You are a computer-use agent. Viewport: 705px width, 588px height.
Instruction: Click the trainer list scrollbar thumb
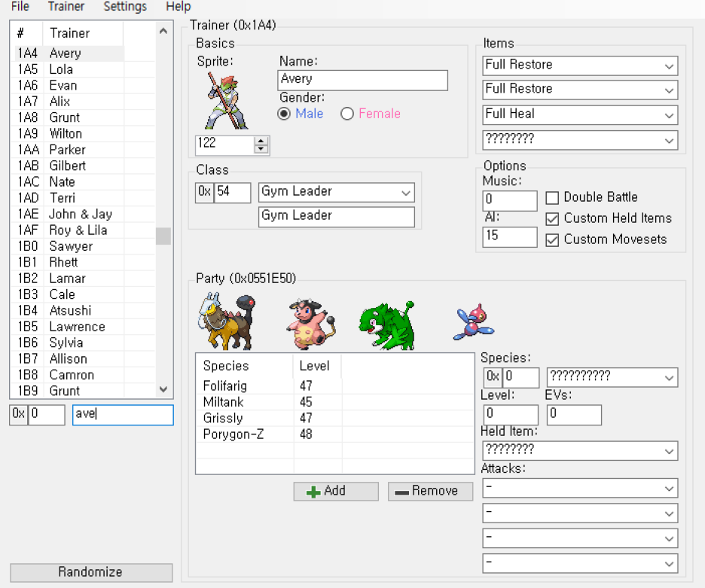tap(163, 236)
